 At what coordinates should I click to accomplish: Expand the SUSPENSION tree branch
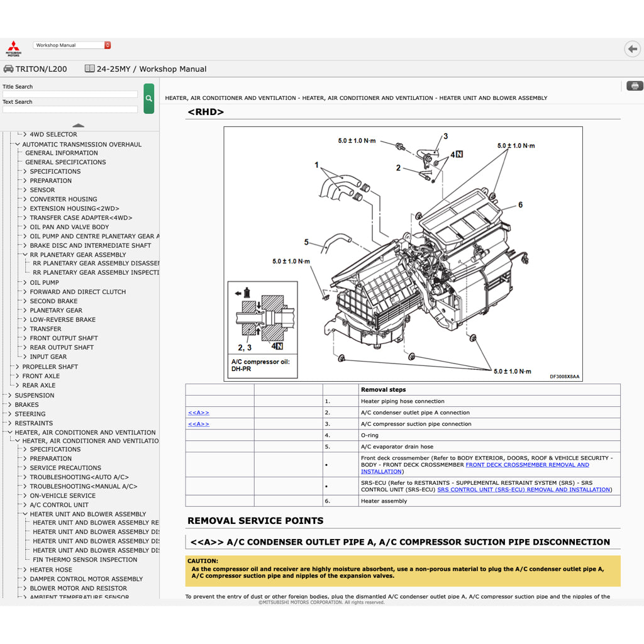pos(9,395)
